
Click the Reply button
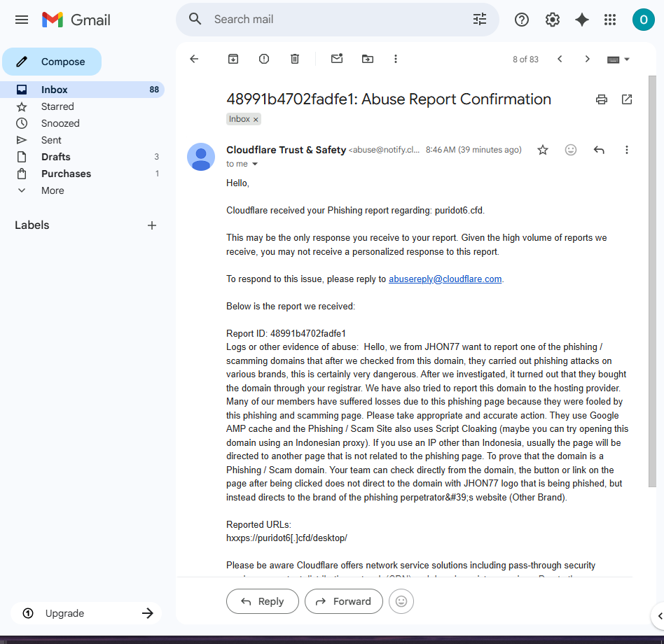(263, 601)
